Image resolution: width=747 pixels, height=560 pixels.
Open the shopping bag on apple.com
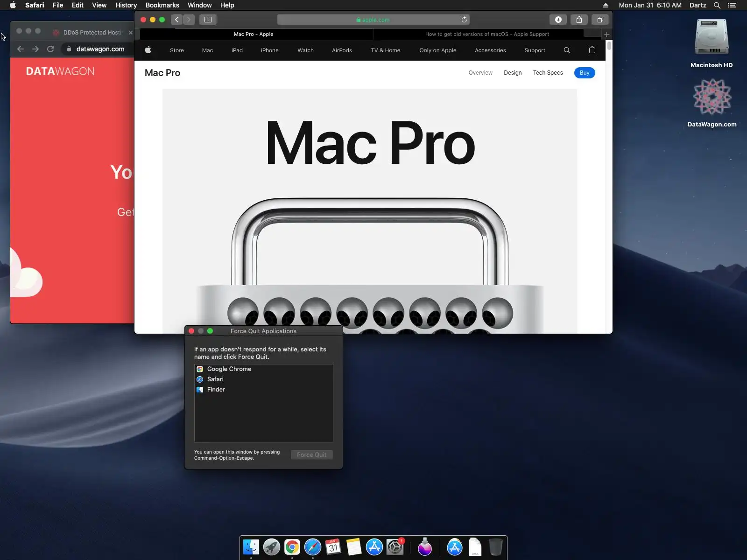tap(592, 50)
